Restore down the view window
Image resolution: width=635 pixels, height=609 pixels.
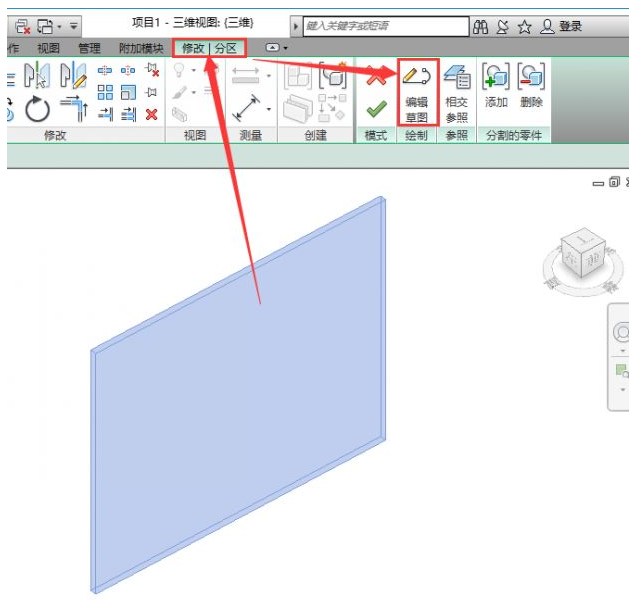(x=614, y=182)
